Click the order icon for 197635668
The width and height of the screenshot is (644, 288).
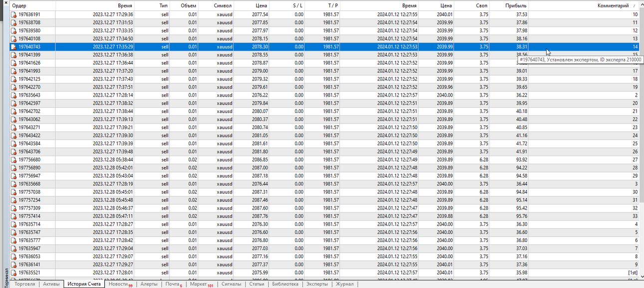[14, 183]
